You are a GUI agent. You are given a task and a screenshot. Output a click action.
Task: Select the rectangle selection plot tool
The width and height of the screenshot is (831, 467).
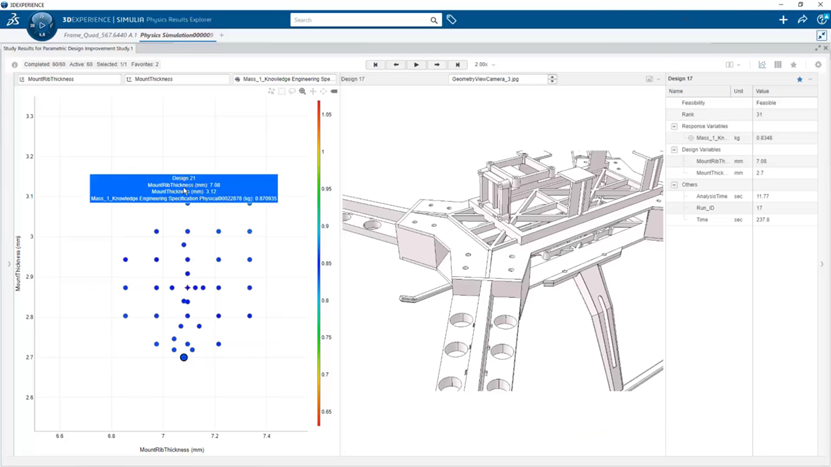pos(282,91)
